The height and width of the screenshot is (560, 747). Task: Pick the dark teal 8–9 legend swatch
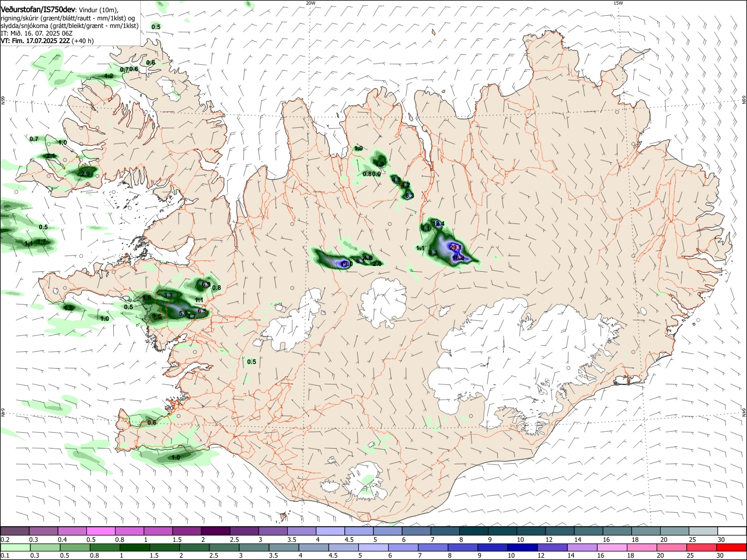(x=474, y=531)
